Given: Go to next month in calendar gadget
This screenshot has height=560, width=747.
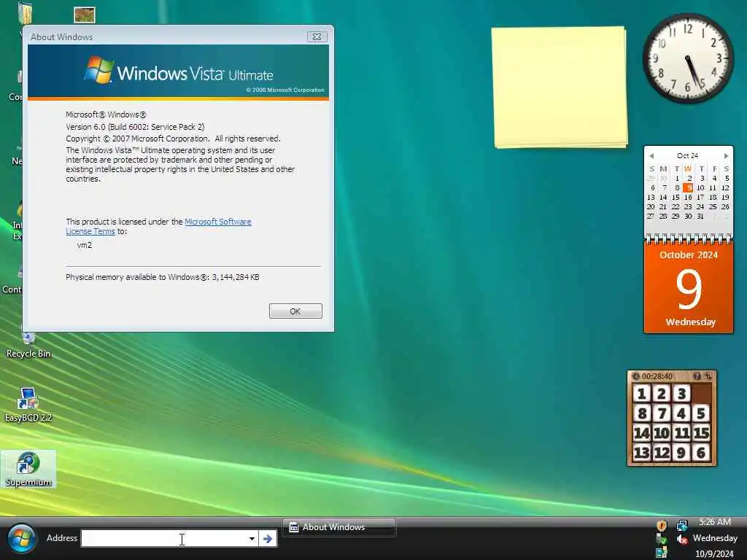Looking at the screenshot, I should (x=726, y=156).
